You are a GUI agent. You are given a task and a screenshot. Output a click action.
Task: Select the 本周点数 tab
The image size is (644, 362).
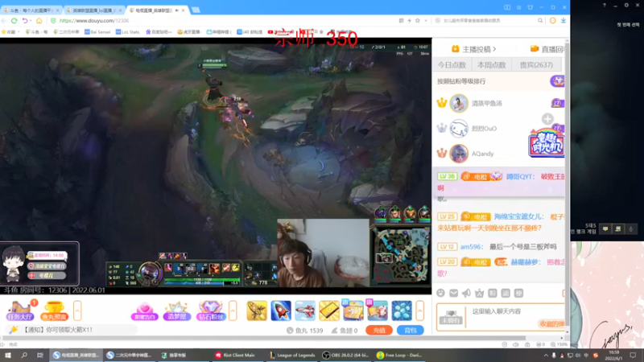coord(491,65)
